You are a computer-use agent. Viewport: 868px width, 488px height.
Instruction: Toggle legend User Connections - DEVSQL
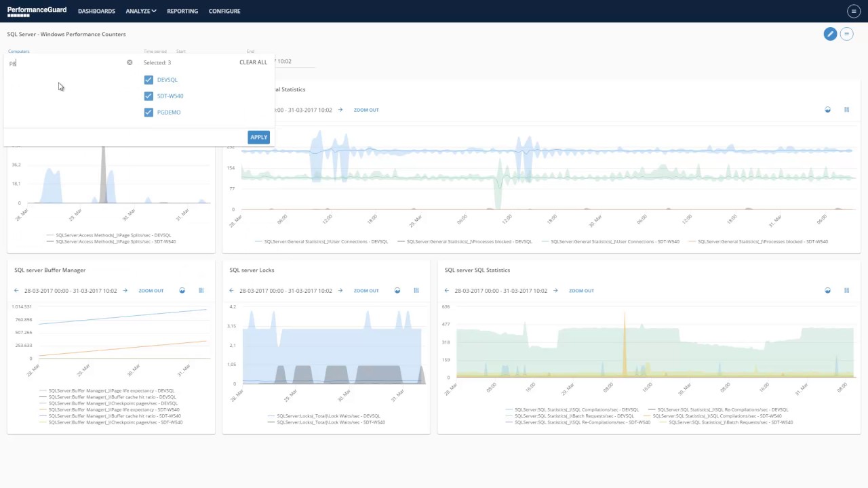click(x=321, y=241)
